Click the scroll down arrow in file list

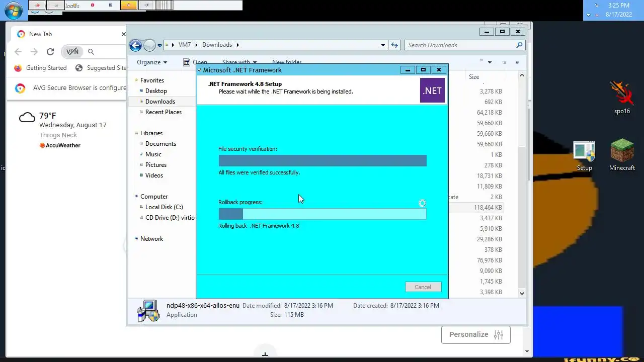coord(522,293)
